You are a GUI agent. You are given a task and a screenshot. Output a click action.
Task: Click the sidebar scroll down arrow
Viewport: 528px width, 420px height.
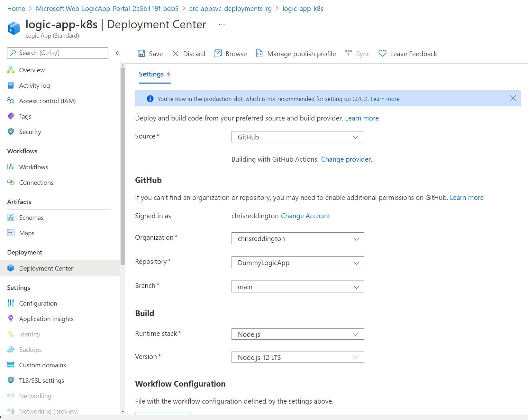[123, 411]
